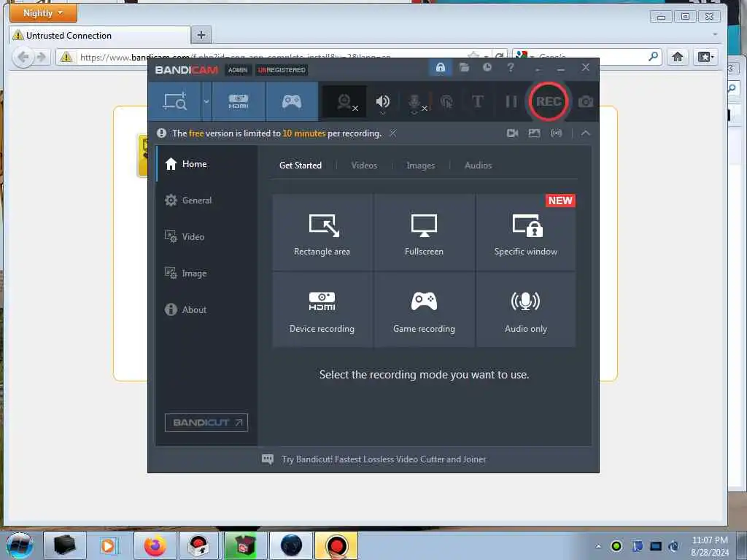Viewport: 747px width, 560px height.
Task: Toggle the webcam overlay icon
Action: [345, 101]
